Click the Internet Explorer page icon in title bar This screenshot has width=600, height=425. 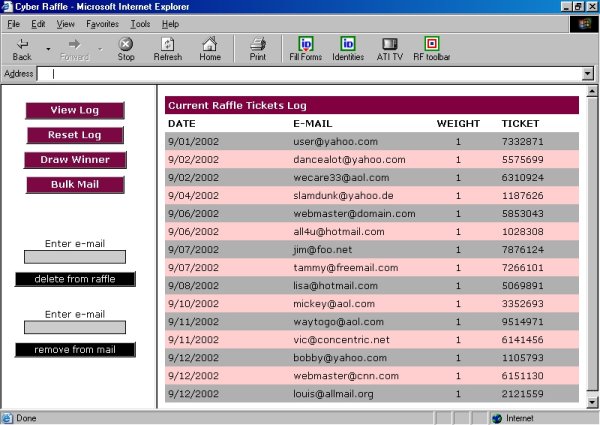7,7
